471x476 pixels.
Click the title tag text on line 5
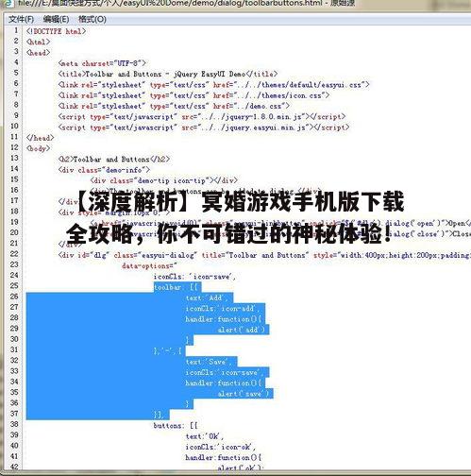tap(168, 74)
